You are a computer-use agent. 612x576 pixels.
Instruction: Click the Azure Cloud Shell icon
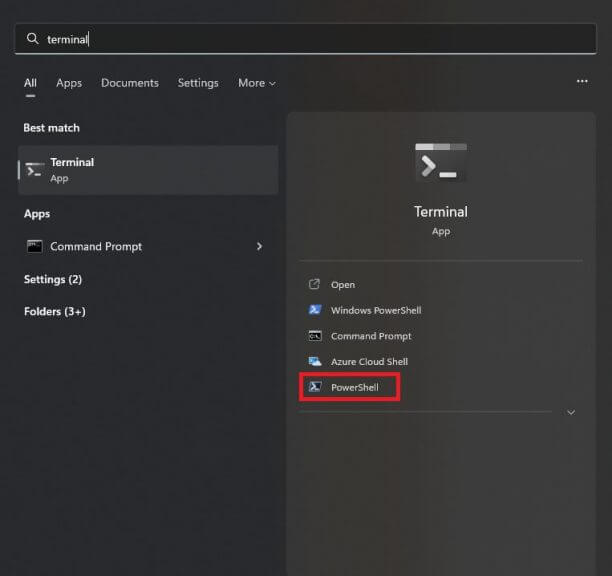point(315,361)
